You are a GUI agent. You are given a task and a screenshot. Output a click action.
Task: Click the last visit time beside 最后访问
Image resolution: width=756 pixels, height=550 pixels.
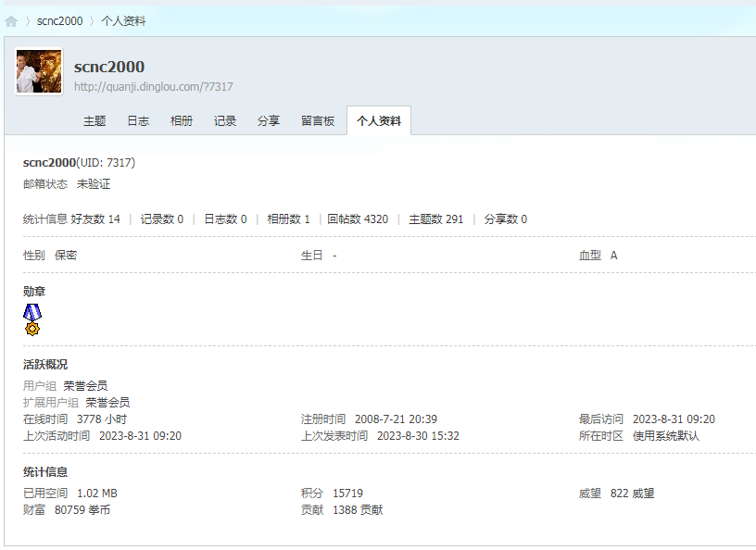click(674, 419)
